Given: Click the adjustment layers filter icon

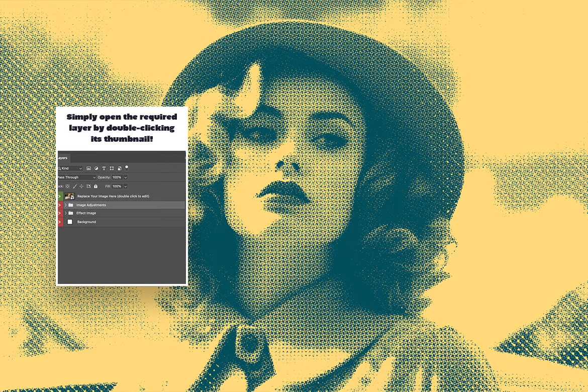Looking at the screenshot, I should tap(96, 168).
